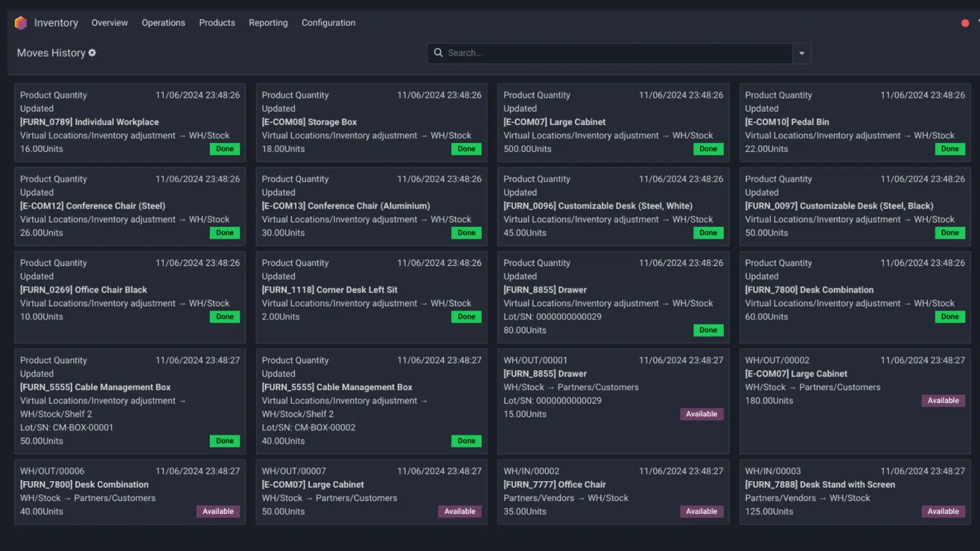Open Cable Management Box CM-BOX-00001 card
This screenshot has width=980, height=551.
click(x=130, y=401)
